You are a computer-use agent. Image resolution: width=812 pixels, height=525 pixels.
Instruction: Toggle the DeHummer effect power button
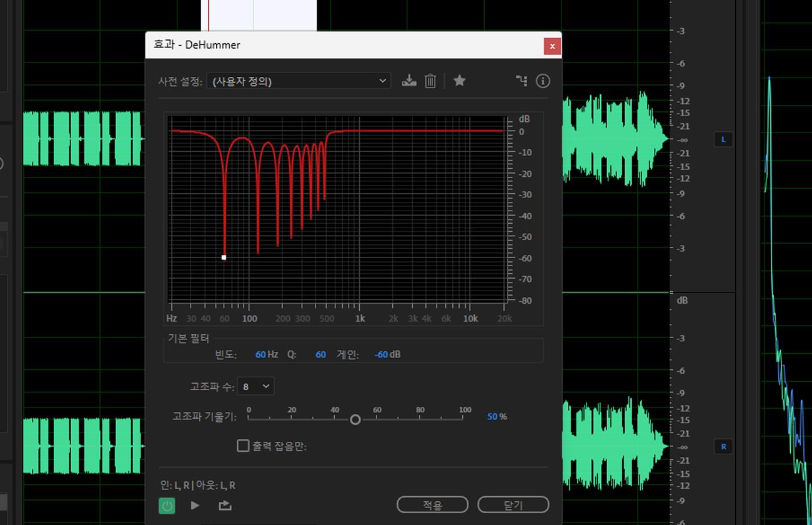[166, 505]
